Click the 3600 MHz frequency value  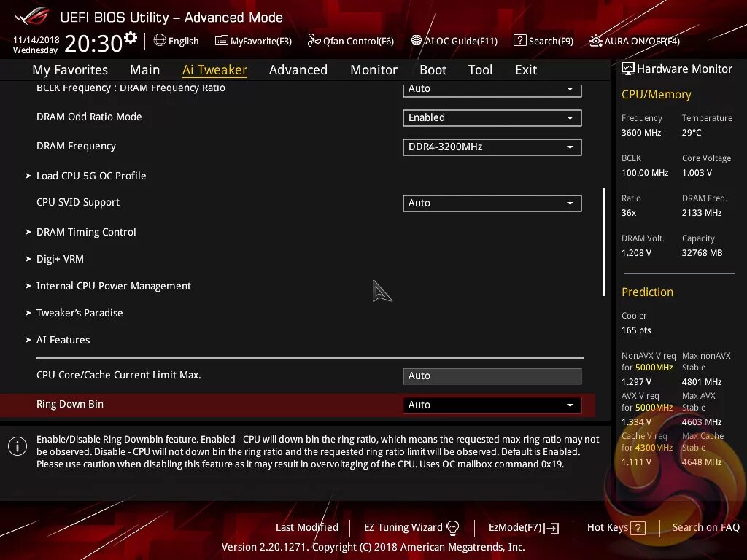point(641,133)
